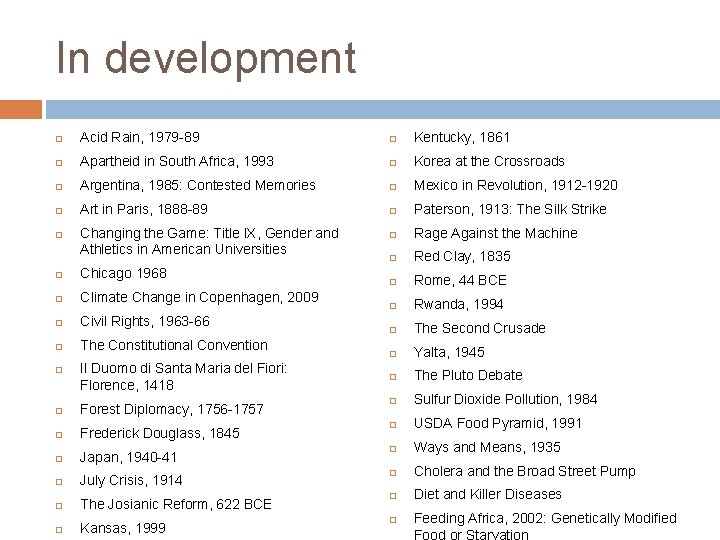This screenshot has width=720, height=540.
Task: Click the 'Acid Rain, 1979-89' entry
Action: point(140,137)
